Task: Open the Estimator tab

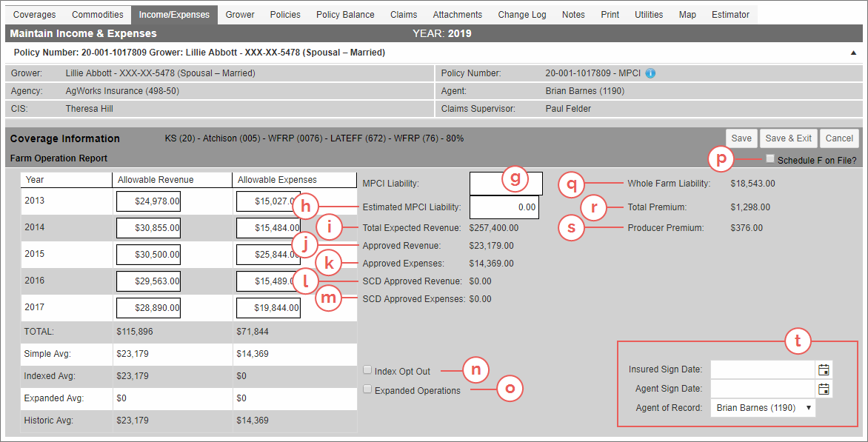Action: click(730, 15)
